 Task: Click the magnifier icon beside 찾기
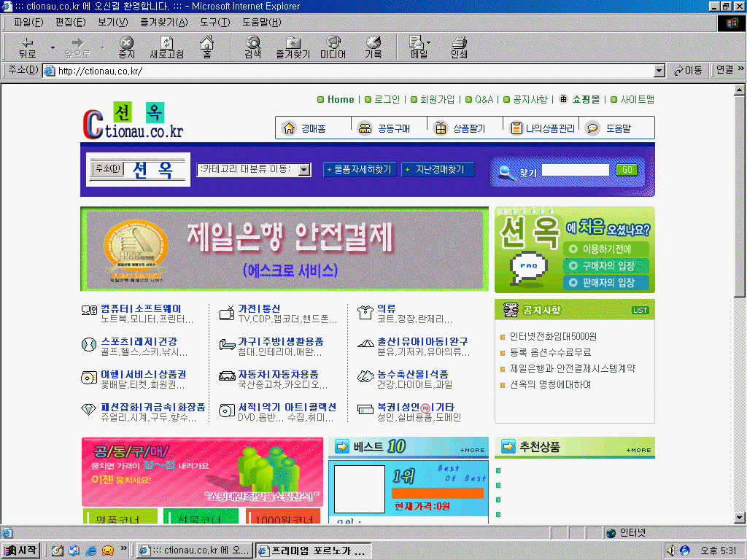506,172
